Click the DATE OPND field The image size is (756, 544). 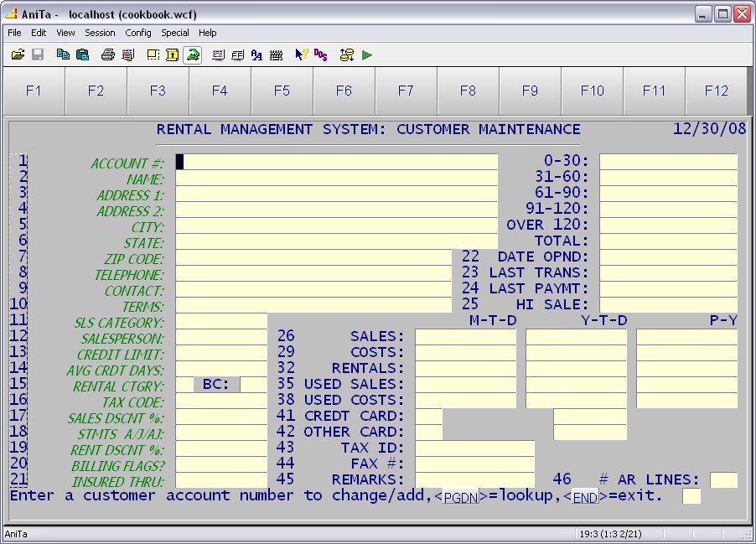tap(668, 257)
